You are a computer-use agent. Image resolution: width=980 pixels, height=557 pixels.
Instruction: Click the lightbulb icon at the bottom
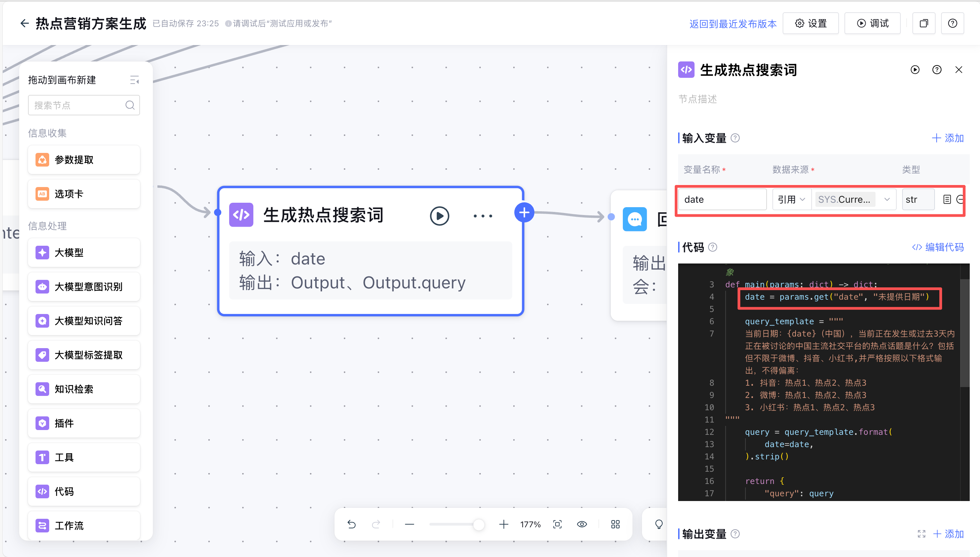click(659, 524)
